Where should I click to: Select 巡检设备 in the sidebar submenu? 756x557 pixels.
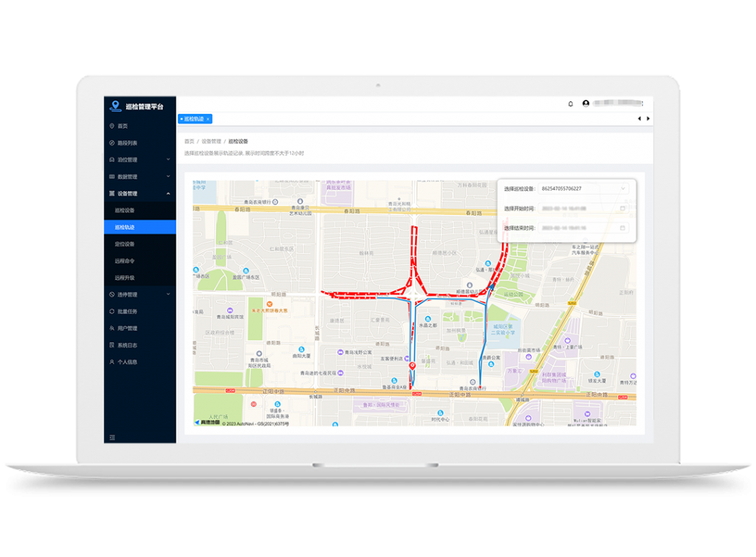[x=140, y=211]
